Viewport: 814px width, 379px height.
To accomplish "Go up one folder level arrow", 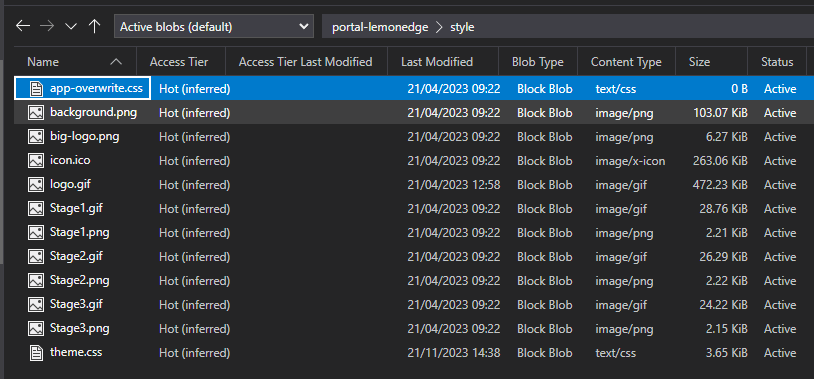I will click(x=94, y=26).
